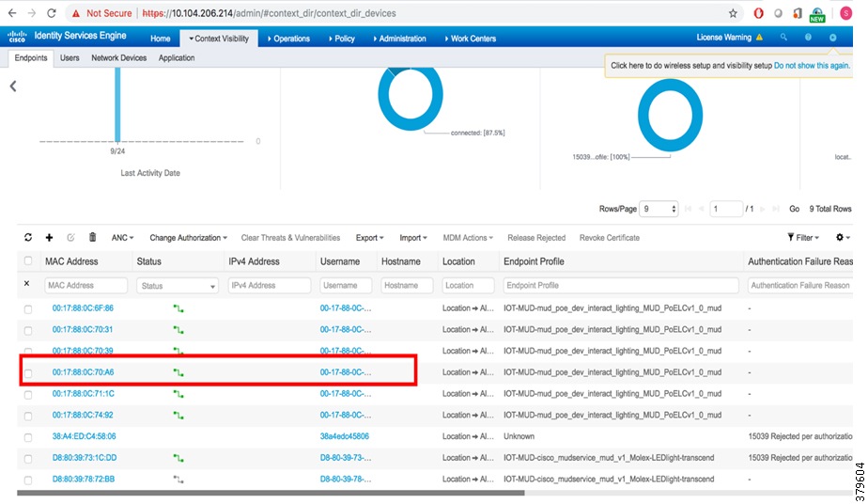This screenshot has width=868, height=504.
Task: Open the pink S profile avatar
Action: (845, 13)
